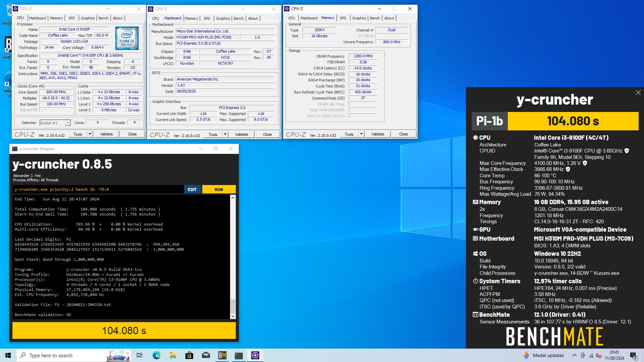Open File Explorer from the taskbar
The width and height of the screenshot is (644, 362).
click(x=173, y=355)
